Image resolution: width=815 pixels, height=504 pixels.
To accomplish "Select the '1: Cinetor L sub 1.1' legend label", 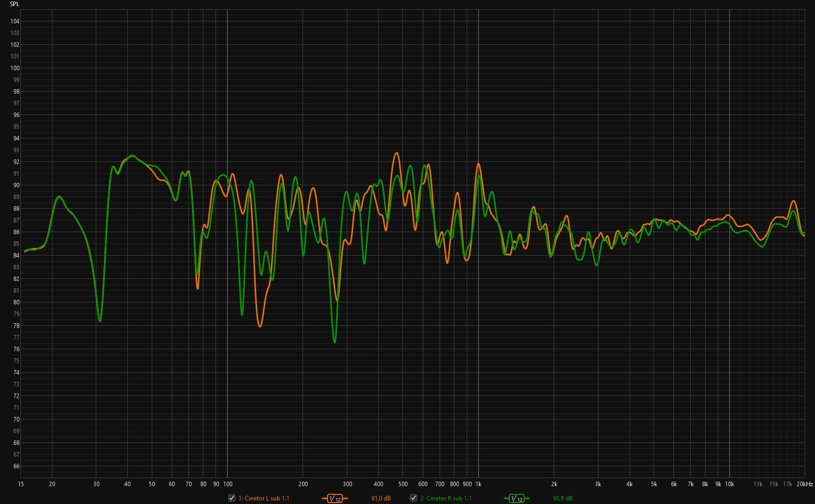I will pyautogui.click(x=264, y=498).
